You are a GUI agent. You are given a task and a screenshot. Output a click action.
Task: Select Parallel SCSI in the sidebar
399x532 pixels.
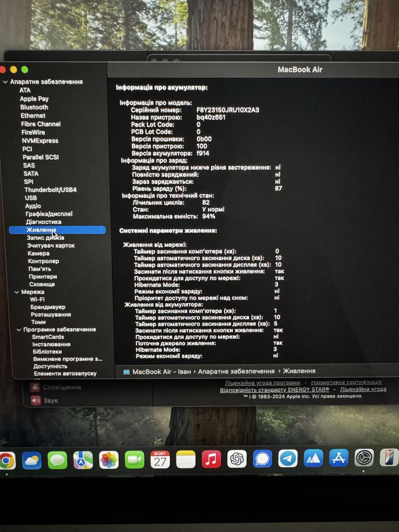coord(41,157)
